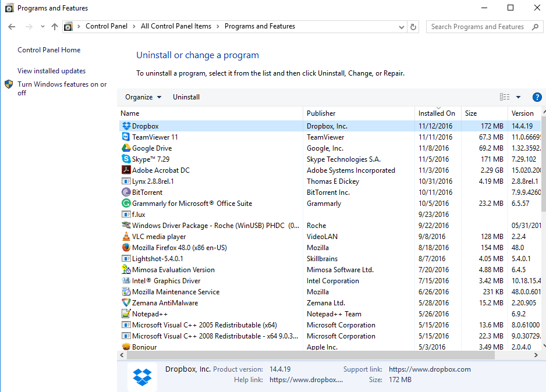Open the Organize dropdown menu
This screenshot has width=546, height=392.
pos(143,97)
